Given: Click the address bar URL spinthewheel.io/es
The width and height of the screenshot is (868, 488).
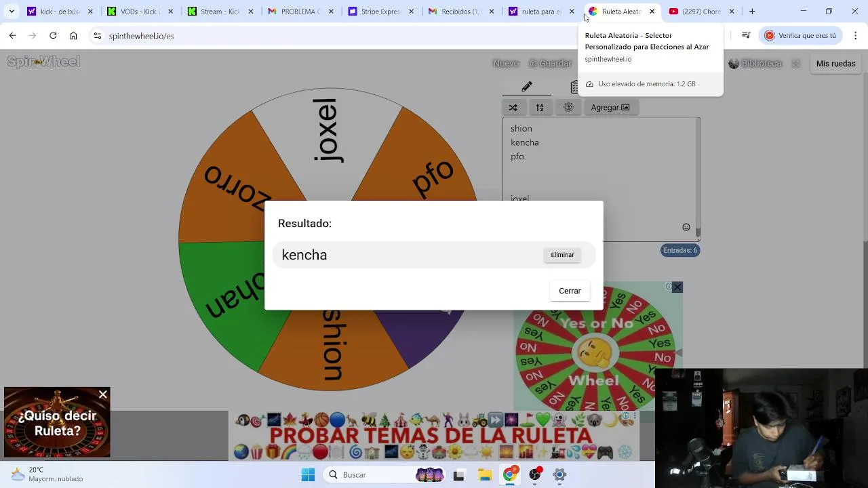Looking at the screenshot, I should [142, 36].
